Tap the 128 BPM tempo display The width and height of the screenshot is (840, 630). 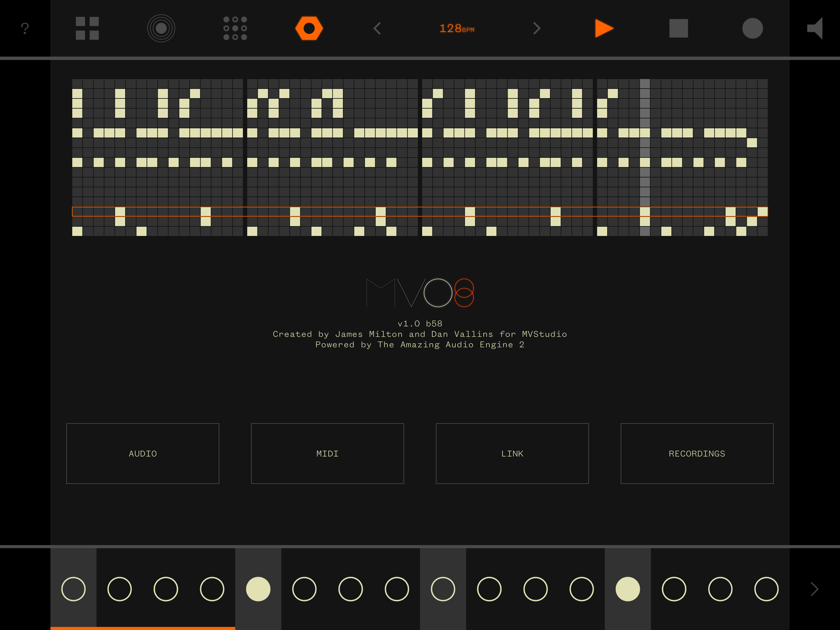tap(457, 29)
